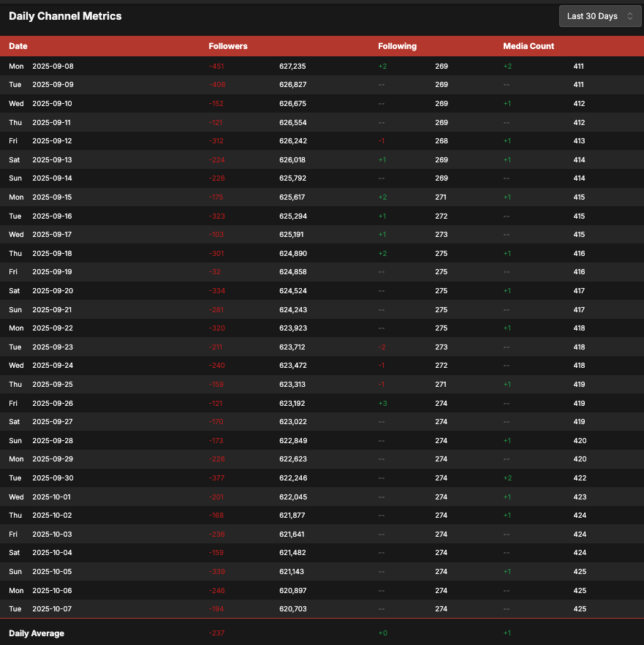Click the -451 follower change value
The height and width of the screenshot is (645, 644).
[216, 66]
